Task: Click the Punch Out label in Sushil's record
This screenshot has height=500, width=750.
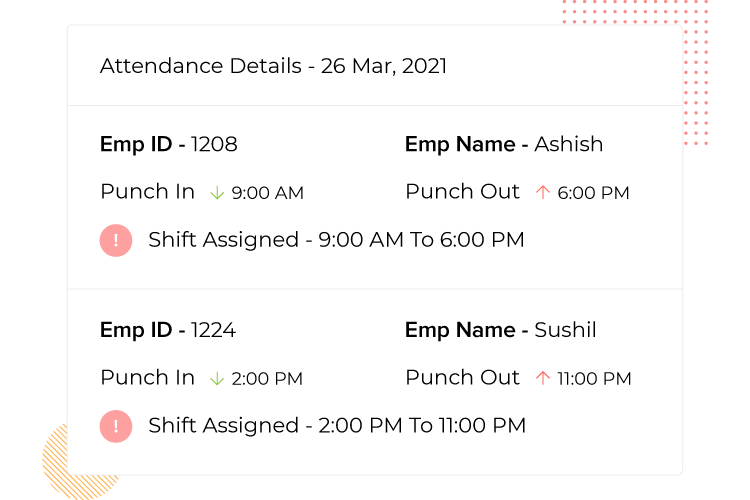Action: tap(462, 378)
